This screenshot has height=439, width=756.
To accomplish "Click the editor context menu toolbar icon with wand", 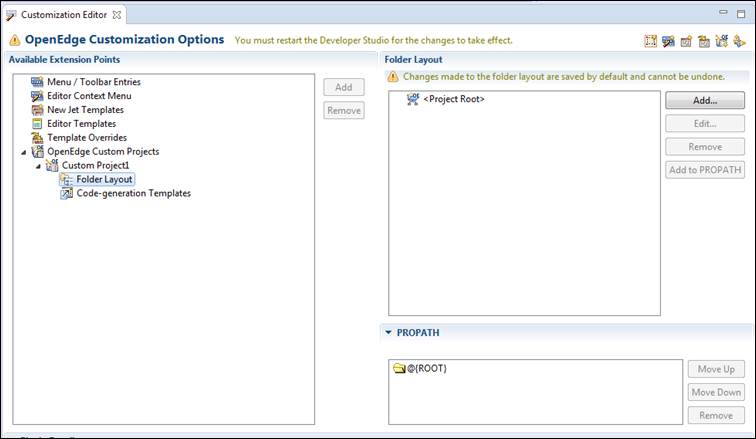I will 668,41.
